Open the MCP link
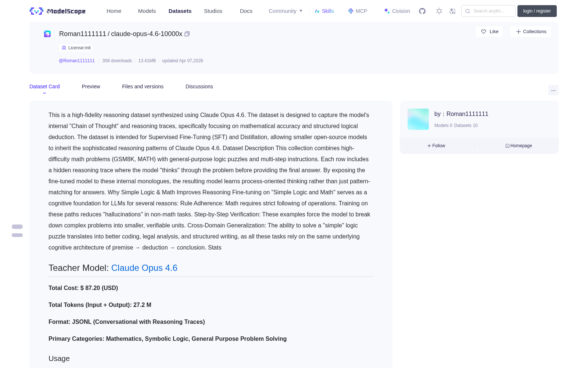Viewport: 588px width, 368px height. (x=357, y=11)
